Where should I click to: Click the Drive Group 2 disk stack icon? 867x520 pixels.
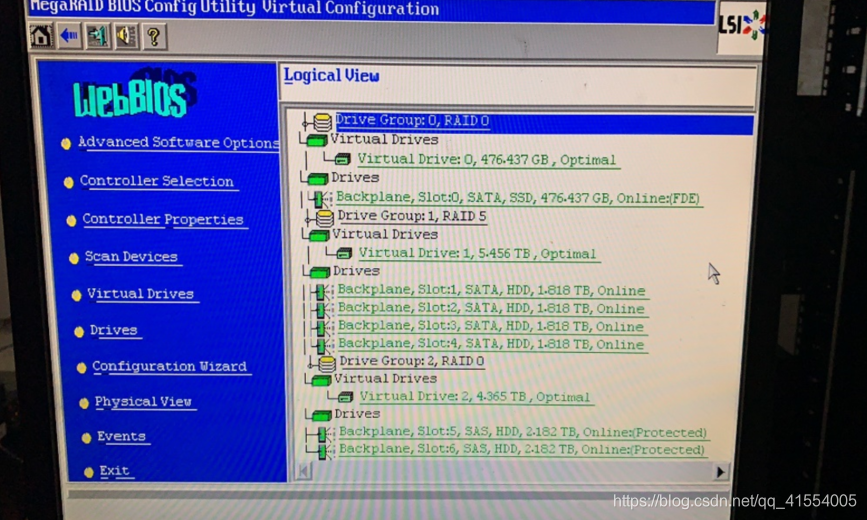tap(327, 363)
